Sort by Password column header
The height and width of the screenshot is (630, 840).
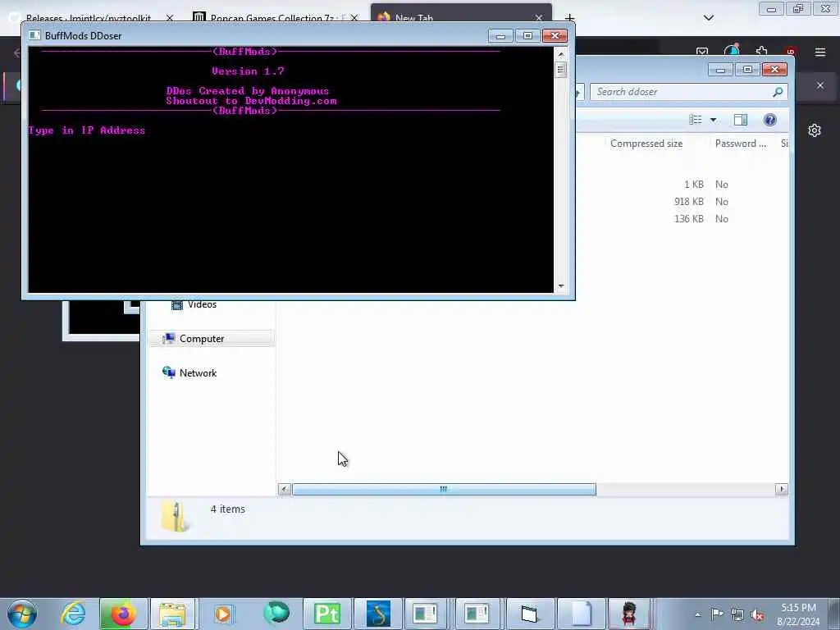[x=741, y=143]
